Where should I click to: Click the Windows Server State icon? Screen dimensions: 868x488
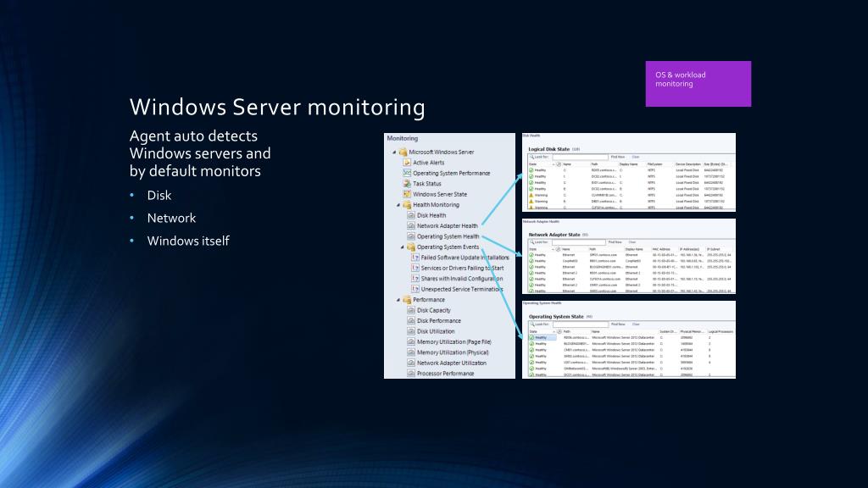pyautogui.click(x=407, y=194)
